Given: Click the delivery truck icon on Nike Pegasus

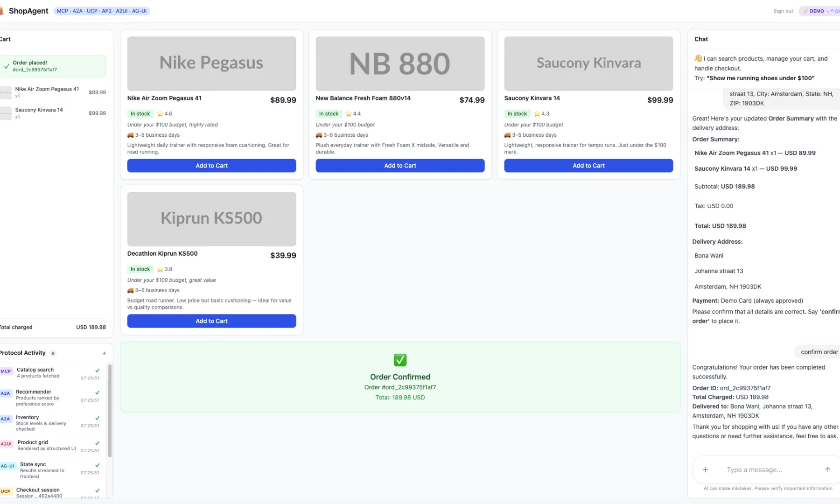Looking at the screenshot, I should click(x=131, y=135).
